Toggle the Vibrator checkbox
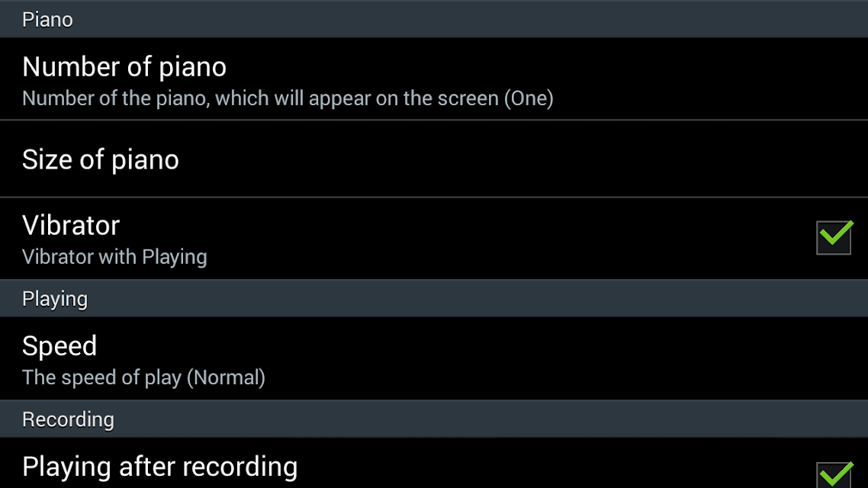 pos(833,238)
